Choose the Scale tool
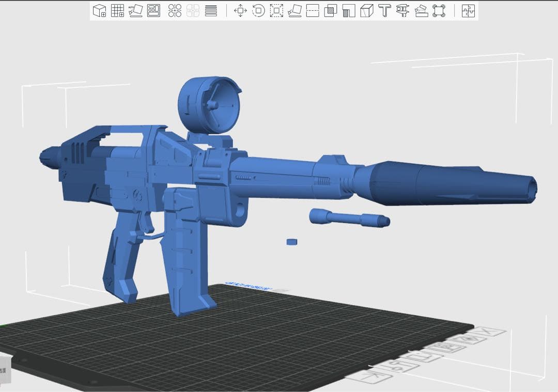Image resolution: width=558 pixels, height=392 pixels. [276, 11]
